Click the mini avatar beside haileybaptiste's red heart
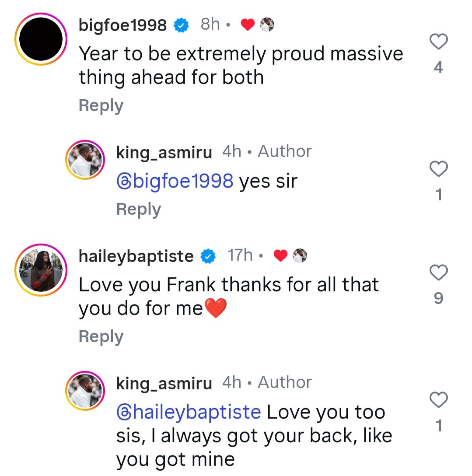This screenshot has height=476, width=472. pos(299,255)
